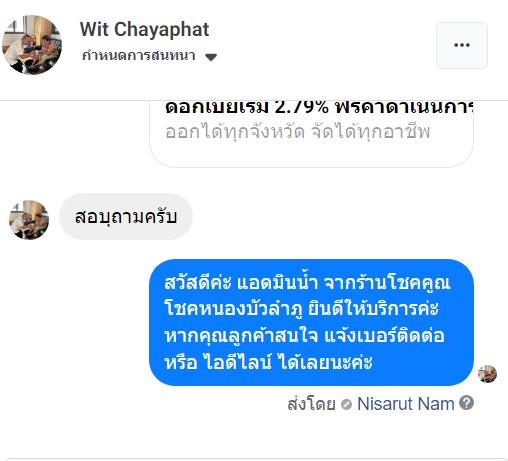The height and width of the screenshot is (461, 508).
Task: Click แจ้งเบอร์ติดต่อ text in blue message
Action: [x=384, y=336]
